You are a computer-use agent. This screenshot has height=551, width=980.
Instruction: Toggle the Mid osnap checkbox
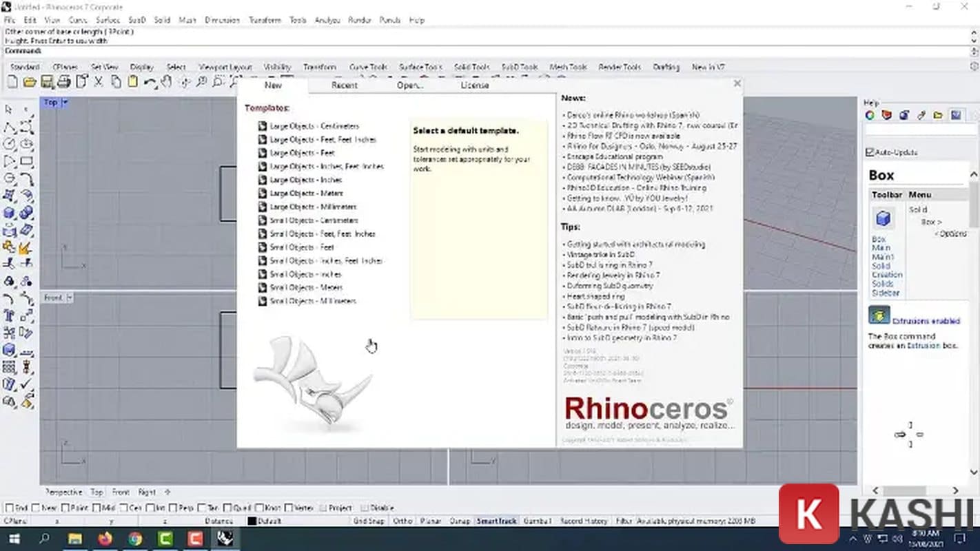pyautogui.click(x=94, y=508)
